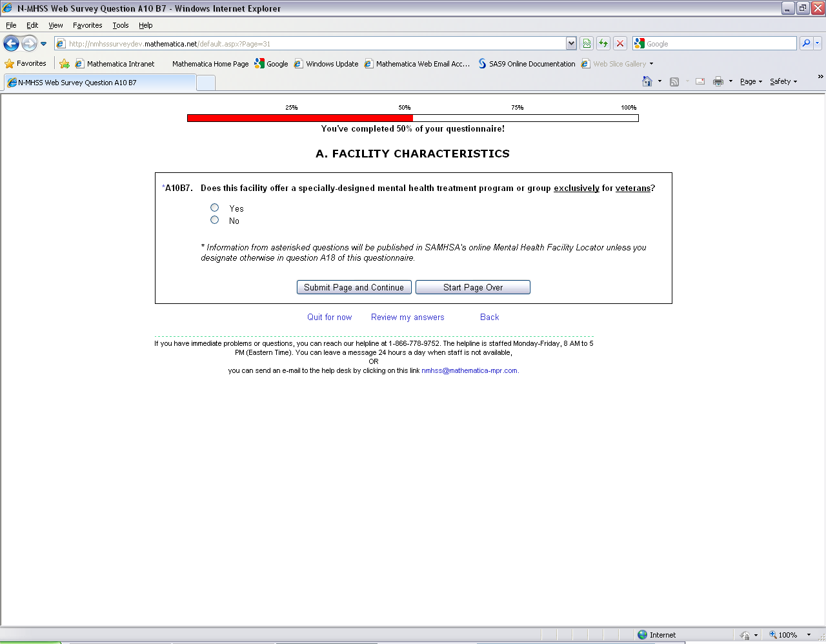Viewport: 826px width, 644px height.
Task: Expand the address bar autocomplete dropdown
Action: tap(571, 43)
